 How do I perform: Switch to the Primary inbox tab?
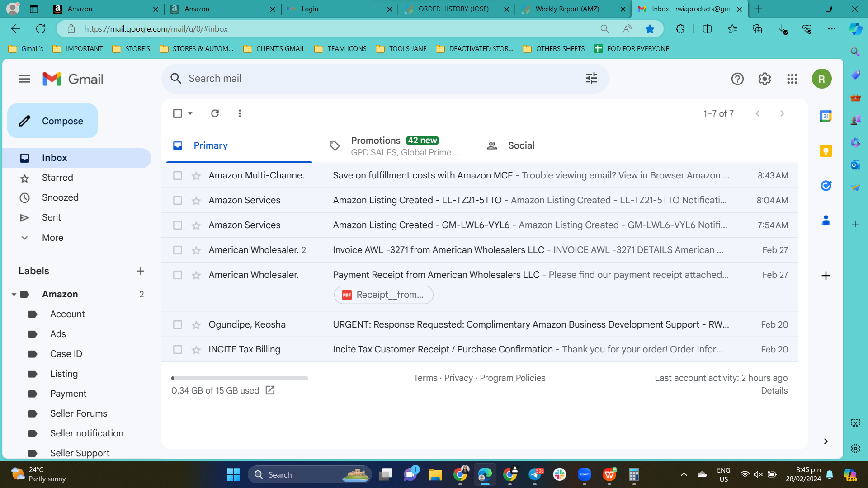tap(239, 145)
